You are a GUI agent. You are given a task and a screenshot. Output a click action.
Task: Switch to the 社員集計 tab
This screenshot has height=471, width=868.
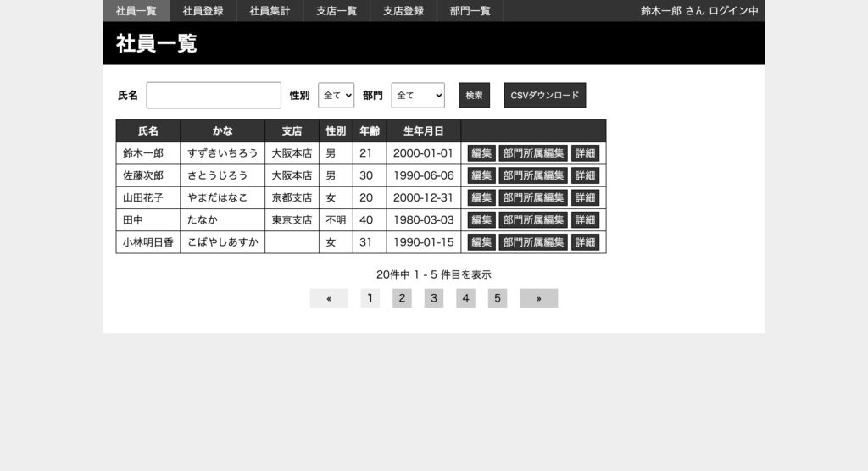tap(270, 11)
